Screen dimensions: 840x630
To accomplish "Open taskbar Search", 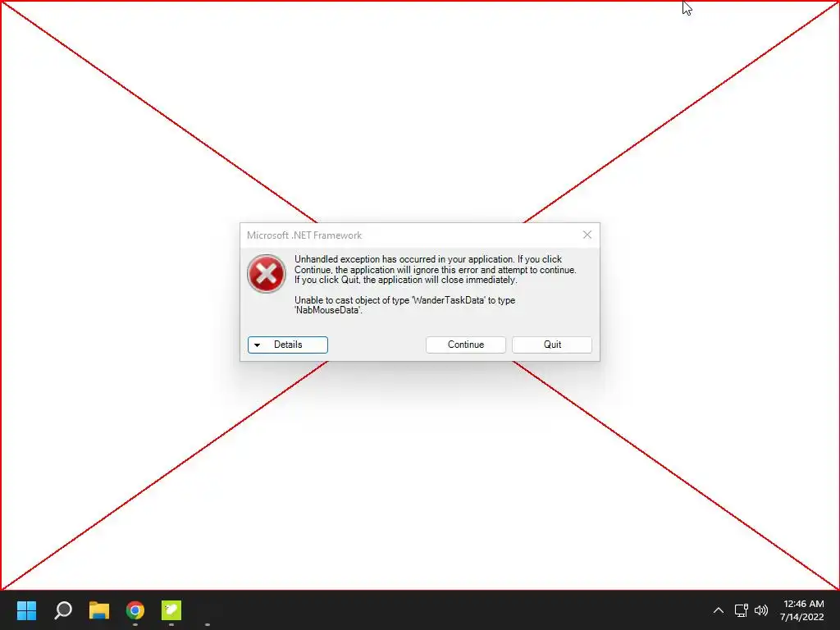I will (x=63, y=610).
